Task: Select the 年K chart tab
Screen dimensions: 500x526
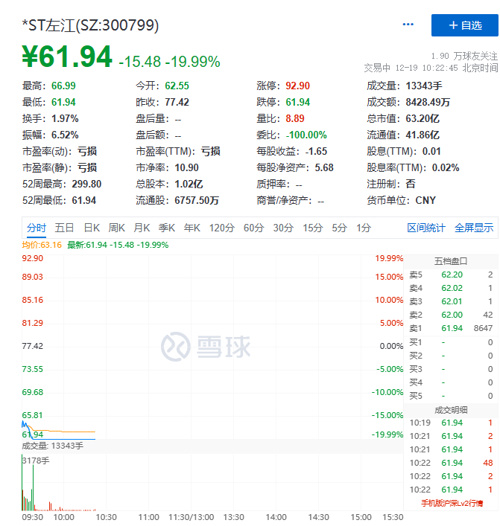Action: [192, 228]
